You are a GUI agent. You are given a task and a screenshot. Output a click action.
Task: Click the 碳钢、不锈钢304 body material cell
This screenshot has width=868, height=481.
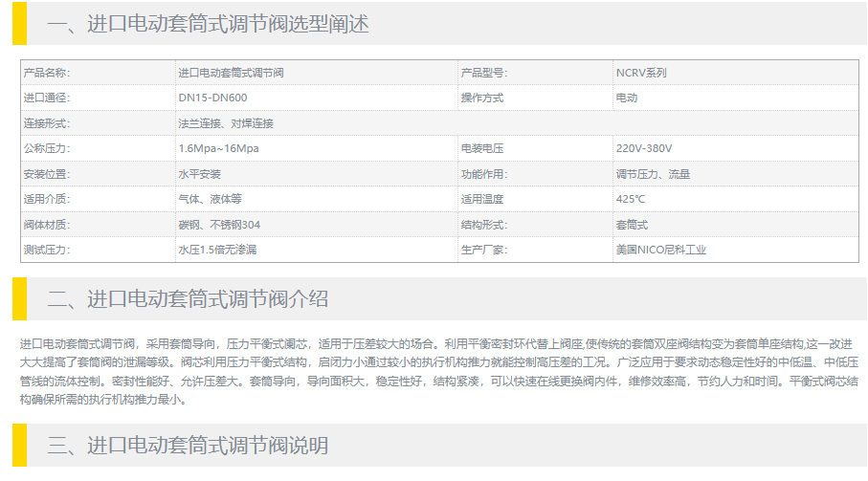click(219, 225)
